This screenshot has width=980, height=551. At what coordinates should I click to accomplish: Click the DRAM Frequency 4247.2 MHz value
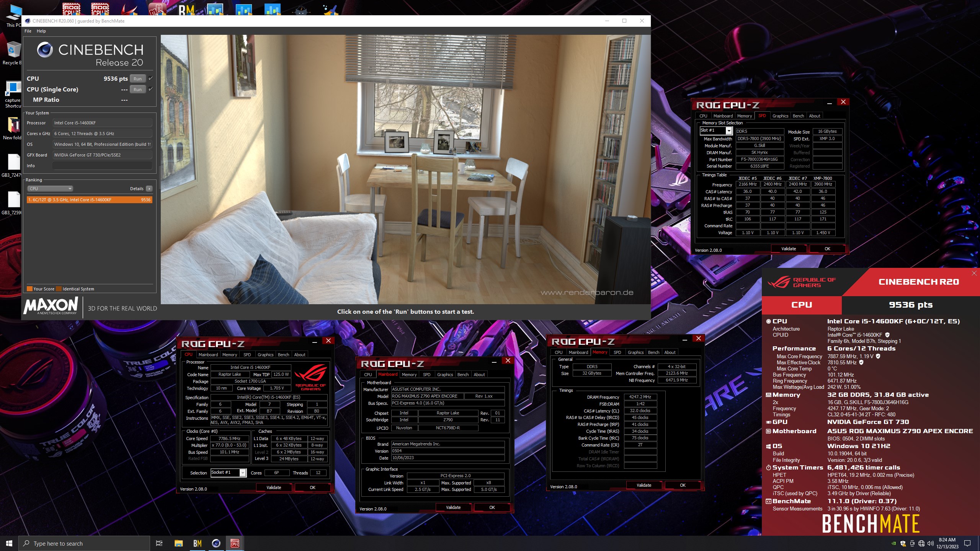pos(640,397)
